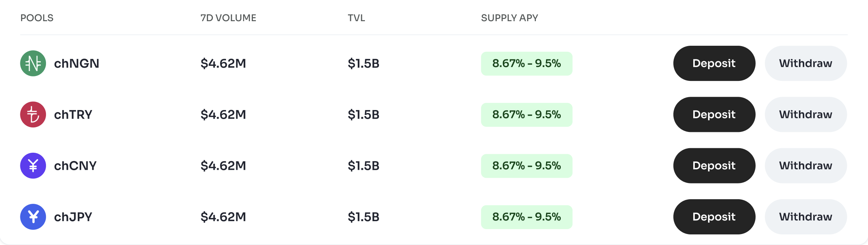
Task: Withdraw from the chNGN pool
Action: pyautogui.click(x=806, y=63)
